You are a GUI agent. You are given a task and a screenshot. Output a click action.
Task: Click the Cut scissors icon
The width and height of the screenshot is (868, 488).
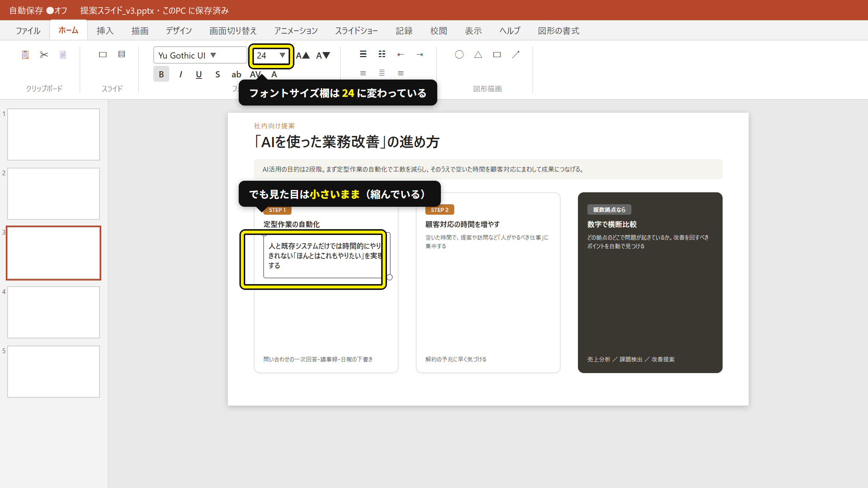click(x=44, y=55)
